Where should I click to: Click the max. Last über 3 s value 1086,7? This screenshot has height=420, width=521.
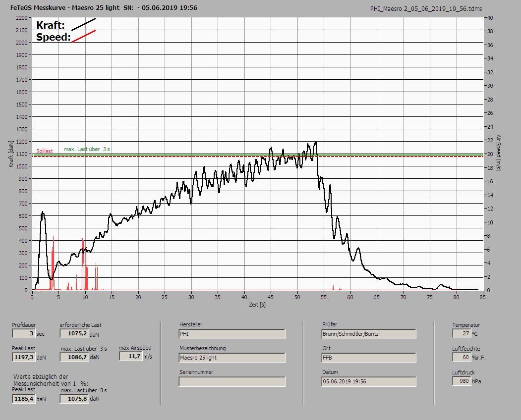74,357
